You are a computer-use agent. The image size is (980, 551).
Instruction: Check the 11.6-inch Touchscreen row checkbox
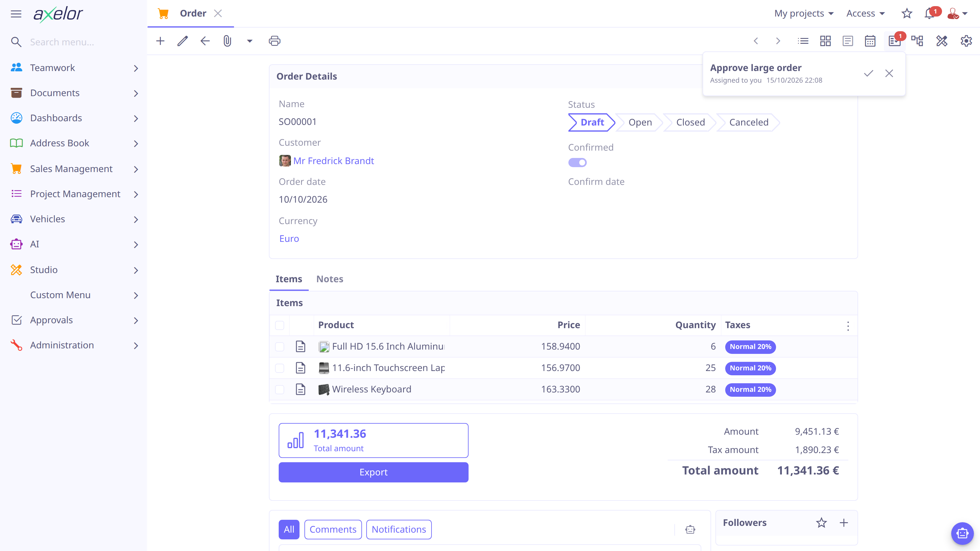280,368
